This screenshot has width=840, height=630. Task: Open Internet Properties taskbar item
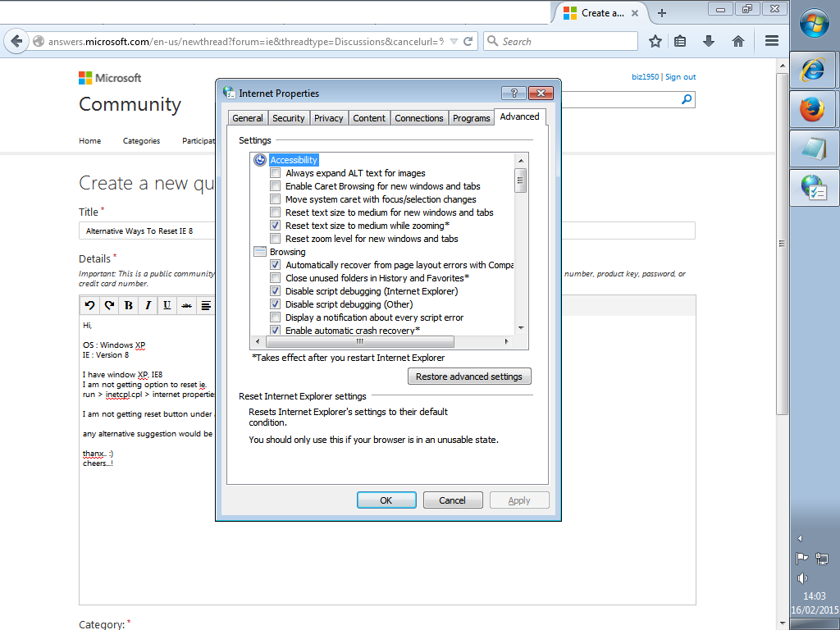[x=813, y=188]
